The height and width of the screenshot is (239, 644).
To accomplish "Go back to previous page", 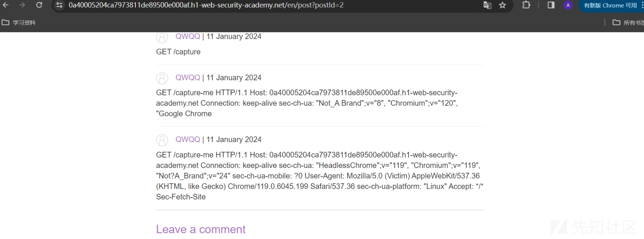I will pyautogui.click(x=5, y=5).
